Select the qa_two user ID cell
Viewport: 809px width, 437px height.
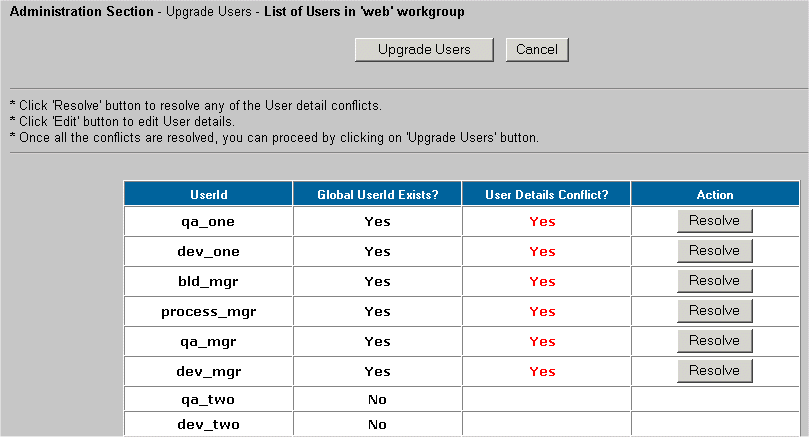[x=208, y=399]
